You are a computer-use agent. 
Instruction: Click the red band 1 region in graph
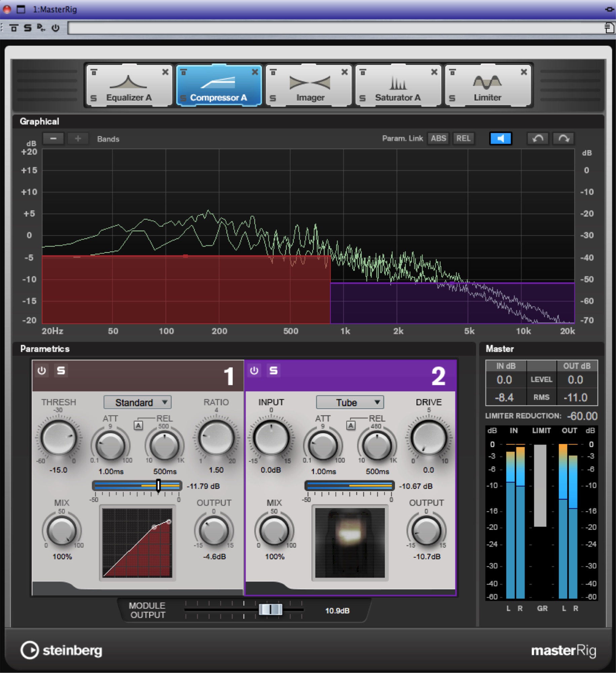tap(186, 290)
